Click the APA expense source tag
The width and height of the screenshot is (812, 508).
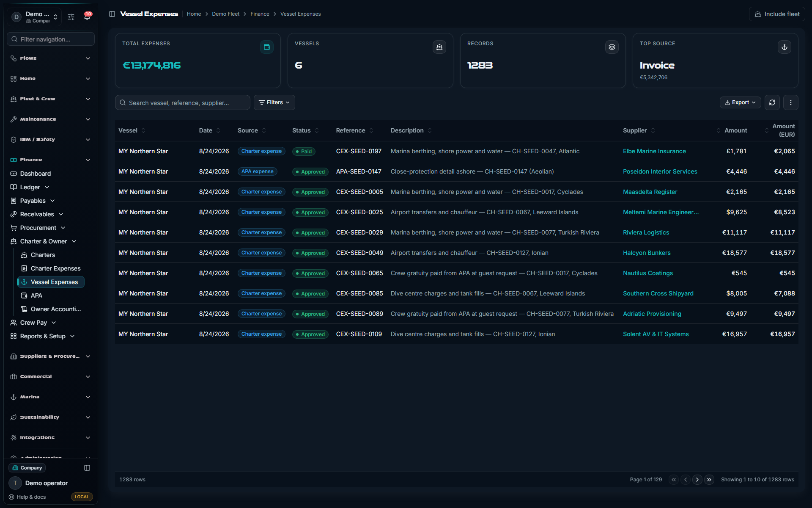tap(257, 171)
